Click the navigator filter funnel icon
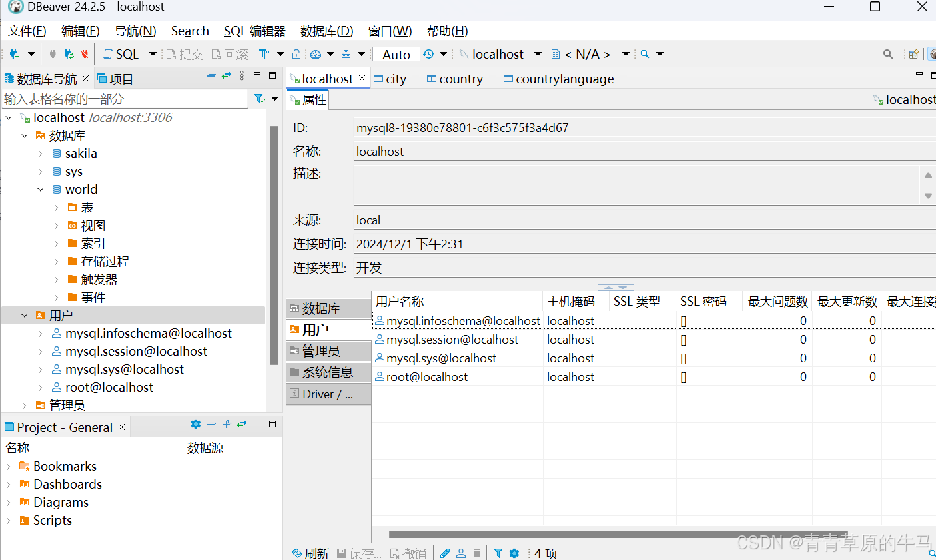936x560 pixels. tap(260, 99)
